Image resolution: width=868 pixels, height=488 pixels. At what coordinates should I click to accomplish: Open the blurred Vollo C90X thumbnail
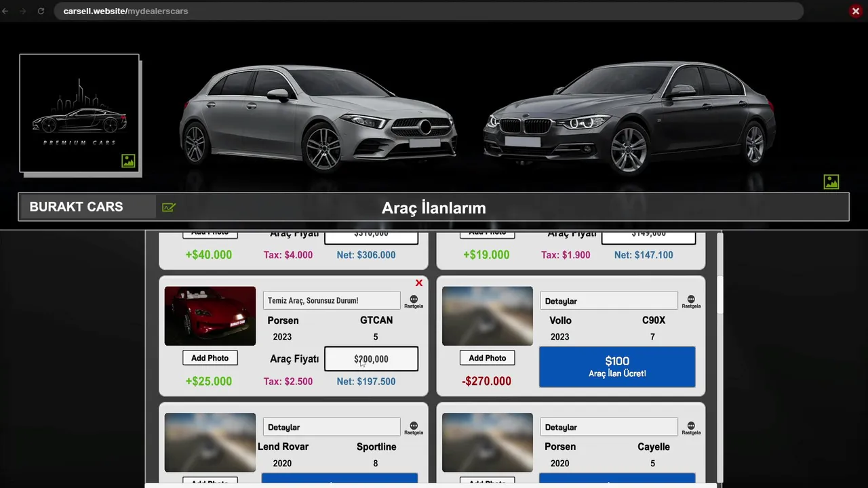(x=488, y=316)
